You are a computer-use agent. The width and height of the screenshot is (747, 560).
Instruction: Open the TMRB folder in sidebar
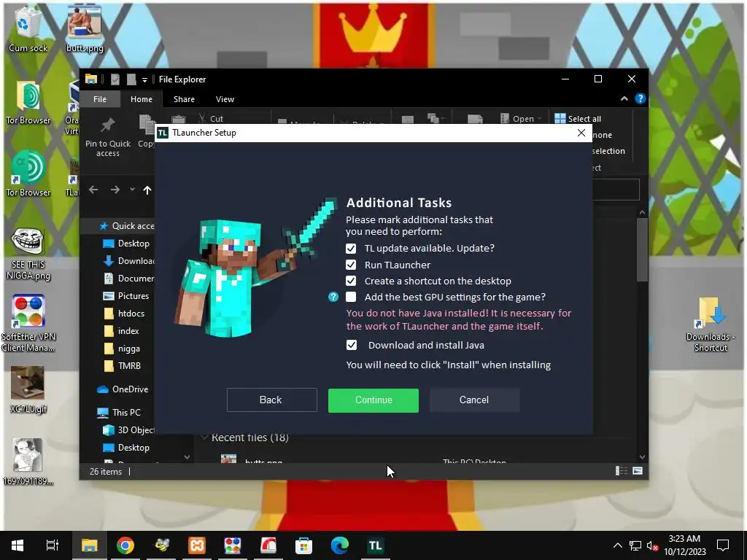[123, 366]
